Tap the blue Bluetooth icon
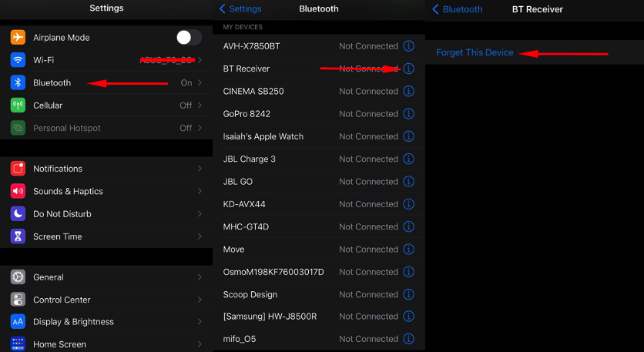The width and height of the screenshot is (644, 352). pyautogui.click(x=18, y=82)
